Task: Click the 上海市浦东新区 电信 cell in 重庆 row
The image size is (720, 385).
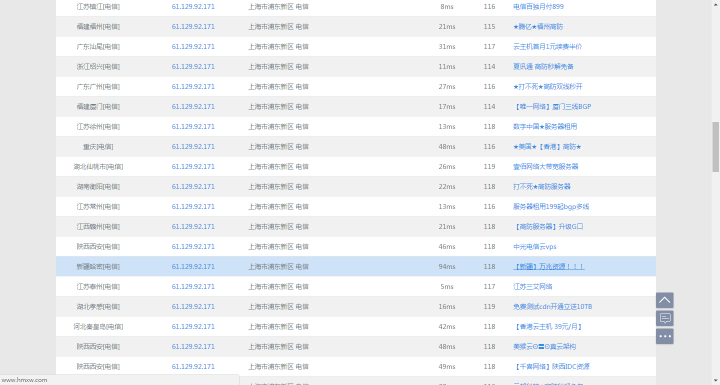Action: (279, 147)
